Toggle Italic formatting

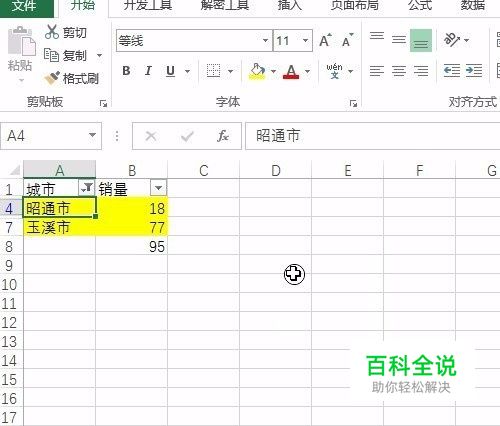click(148, 71)
